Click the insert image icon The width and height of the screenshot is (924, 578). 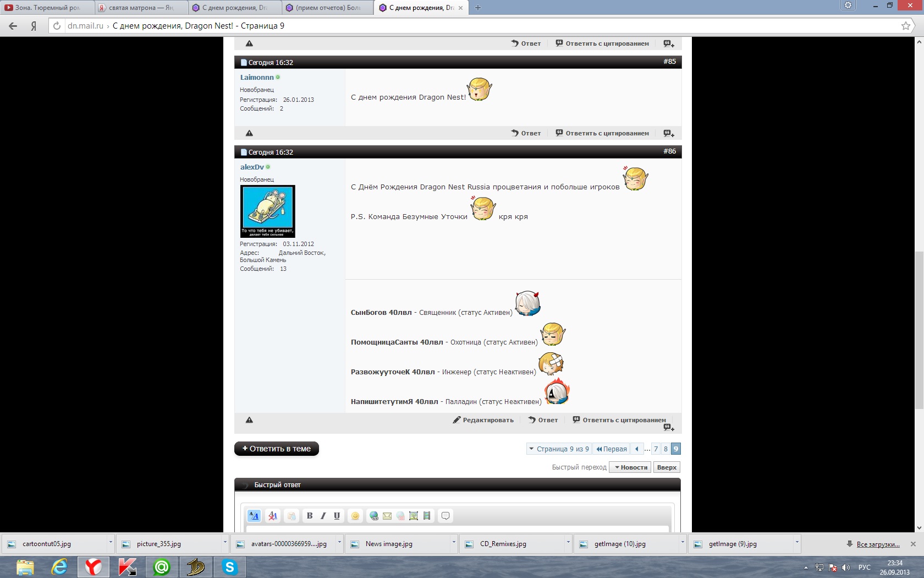[x=414, y=516]
